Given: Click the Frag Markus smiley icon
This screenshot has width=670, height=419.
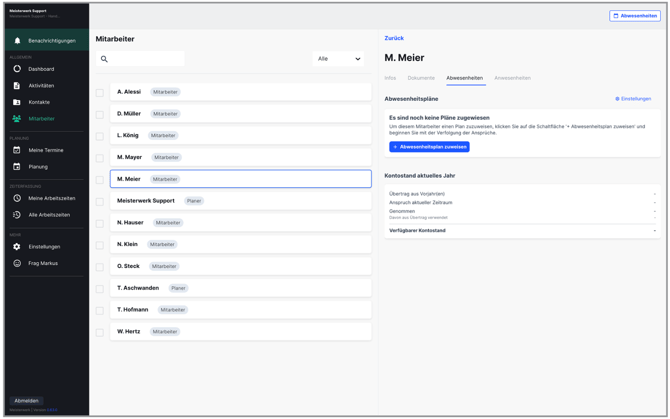Looking at the screenshot, I should (17, 263).
